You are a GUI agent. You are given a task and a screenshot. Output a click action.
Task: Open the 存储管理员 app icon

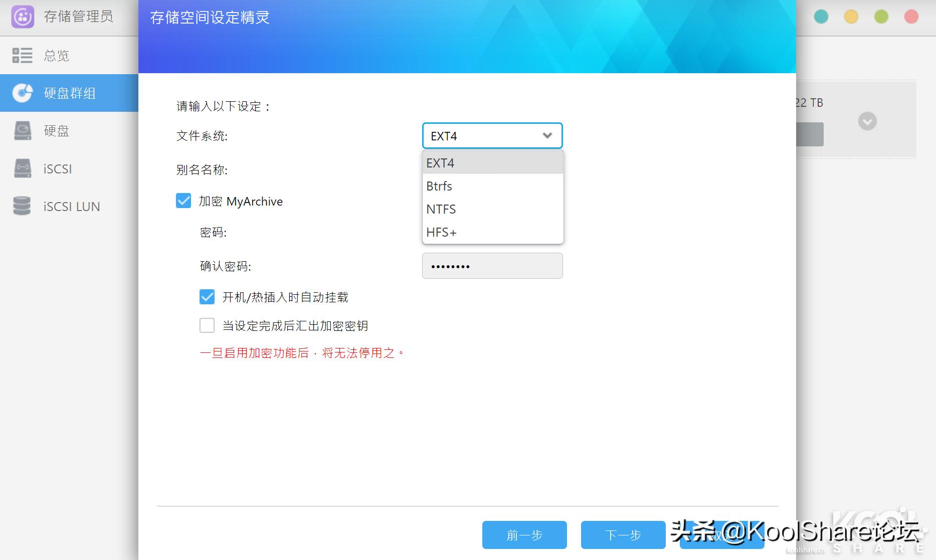coord(22,16)
